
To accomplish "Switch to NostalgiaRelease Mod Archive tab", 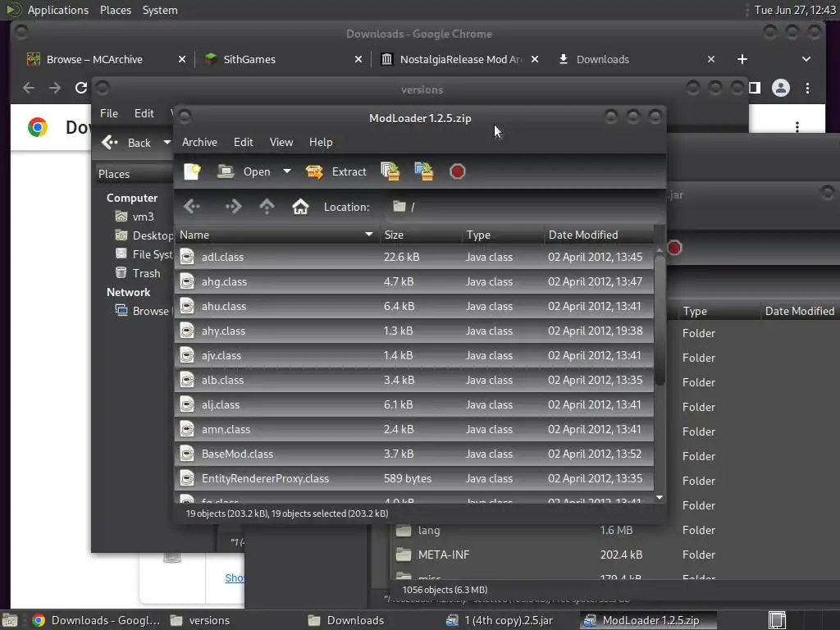I will click(460, 59).
